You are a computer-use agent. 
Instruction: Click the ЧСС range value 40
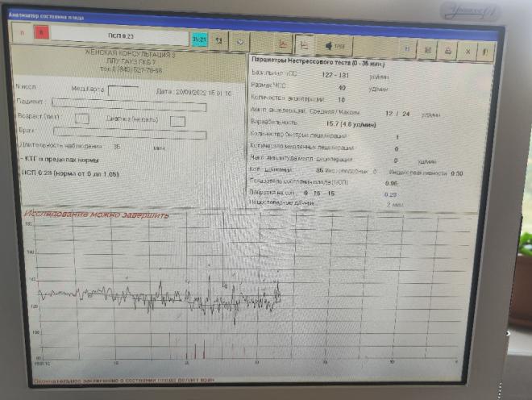[342, 88]
